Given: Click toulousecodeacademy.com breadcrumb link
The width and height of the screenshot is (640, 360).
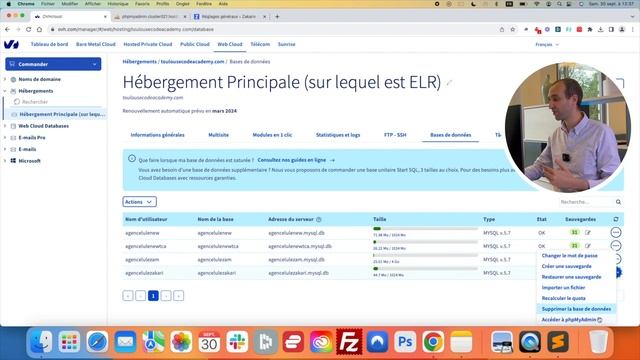Looking at the screenshot, I should coord(192,62).
